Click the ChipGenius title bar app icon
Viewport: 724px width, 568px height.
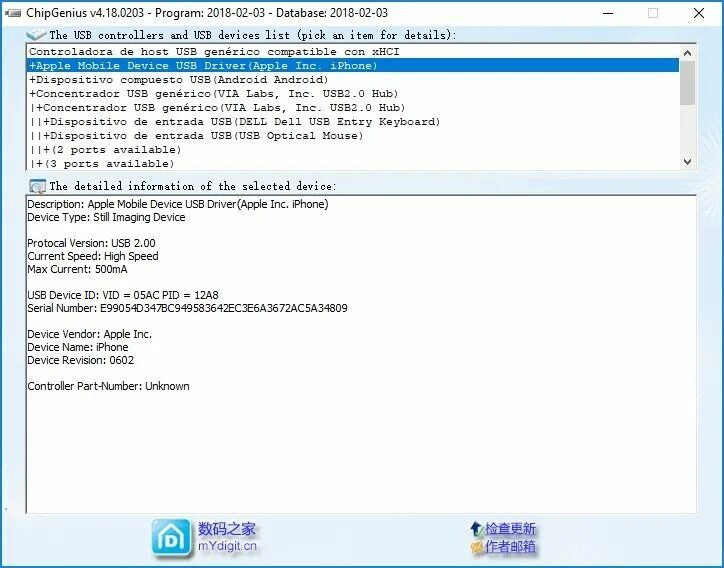[x=13, y=13]
